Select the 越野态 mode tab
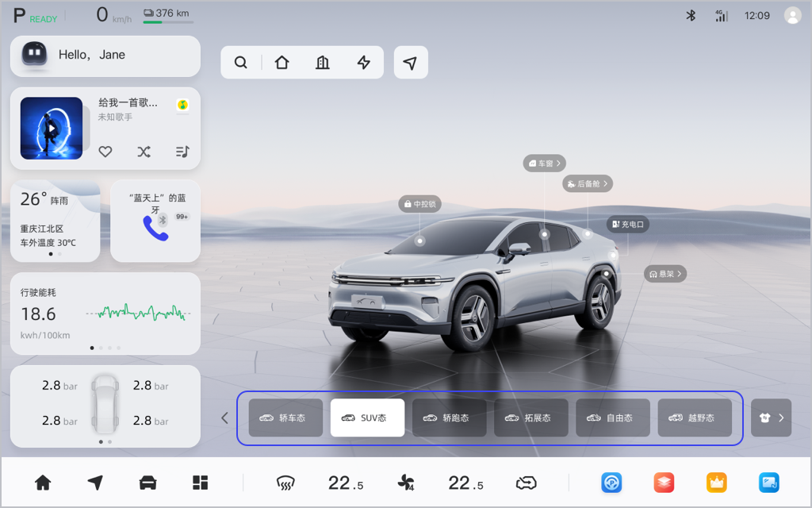812x508 pixels. click(695, 418)
